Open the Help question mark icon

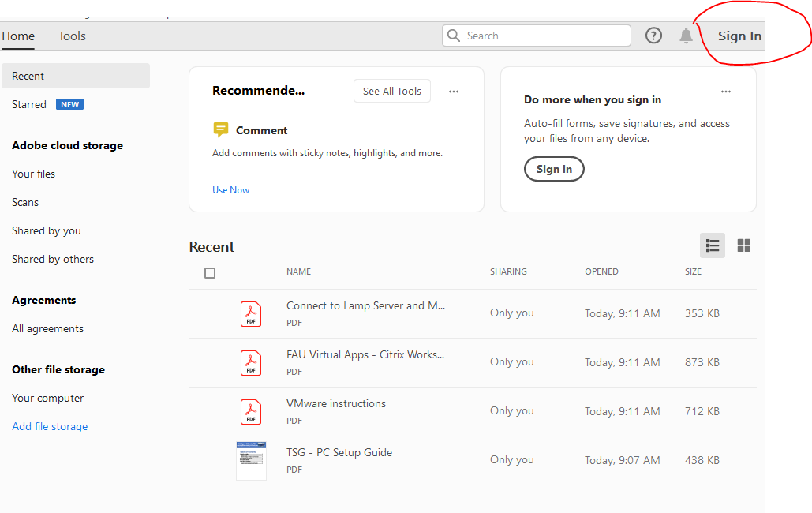point(653,36)
